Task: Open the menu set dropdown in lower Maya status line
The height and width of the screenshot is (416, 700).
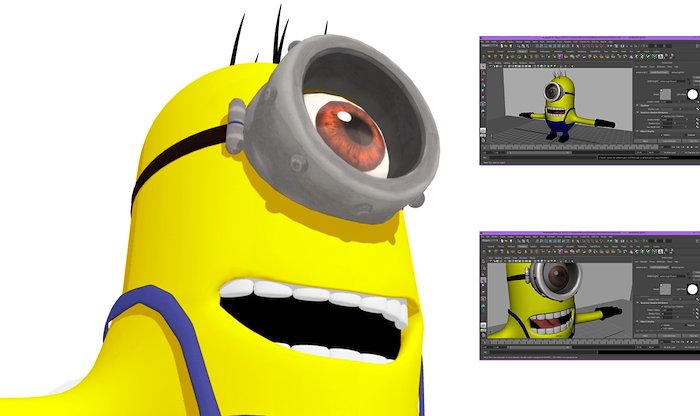Action: [490, 241]
